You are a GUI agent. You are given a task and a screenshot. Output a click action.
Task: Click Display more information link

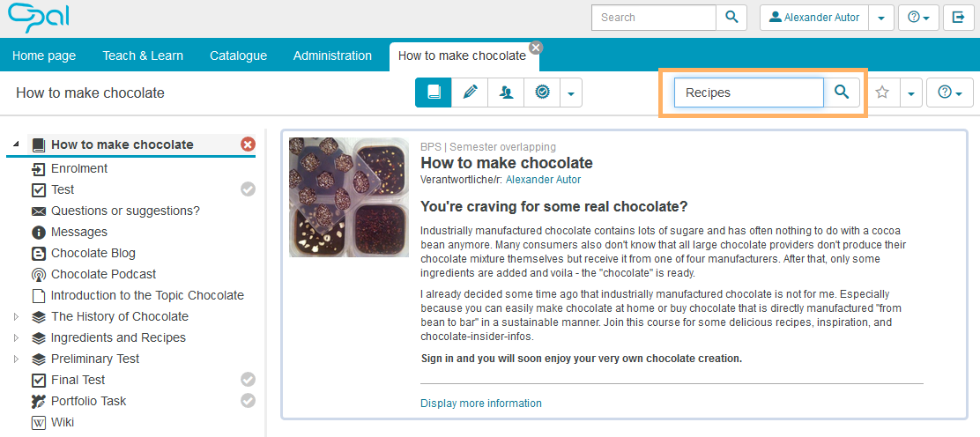point(480,404)
